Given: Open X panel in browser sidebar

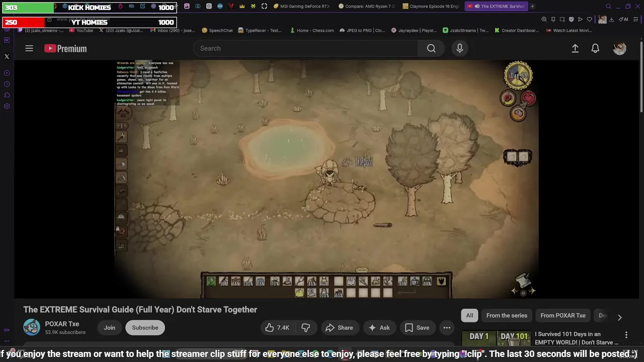Looking at the screenshot, I should 7,57.
